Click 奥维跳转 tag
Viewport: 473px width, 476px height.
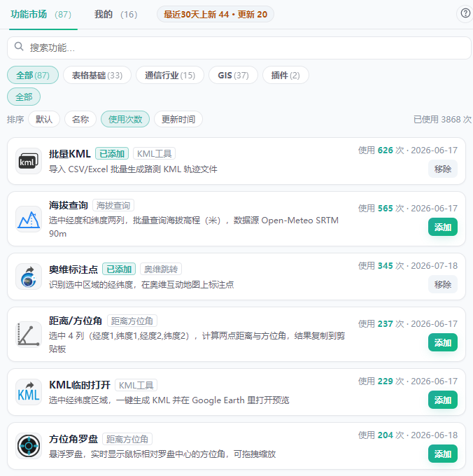(161, 269)
